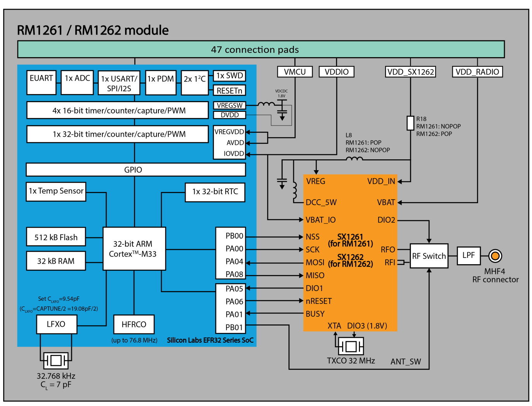Click the RESETn block
This screenshot has height=406, width=532.
(x=229, y=90)
